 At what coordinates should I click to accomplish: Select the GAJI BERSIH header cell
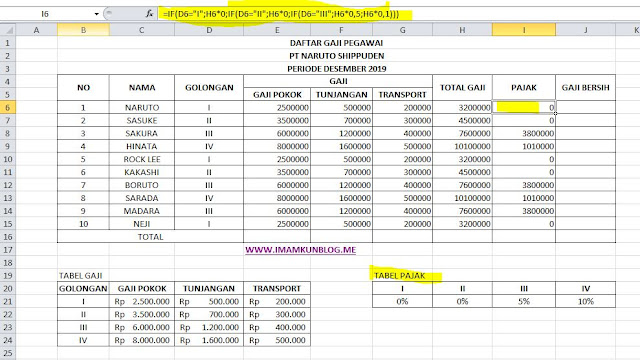585,87
